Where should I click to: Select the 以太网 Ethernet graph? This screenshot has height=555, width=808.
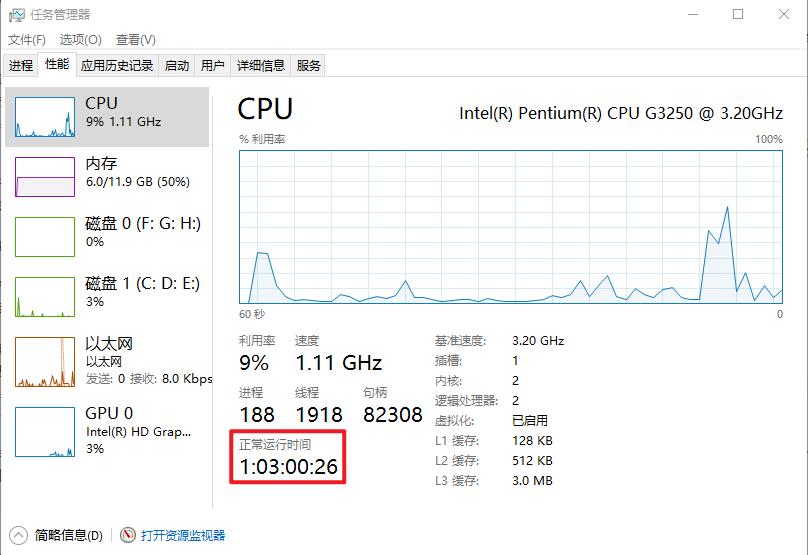pyautogui.click(x=45, y=362)
